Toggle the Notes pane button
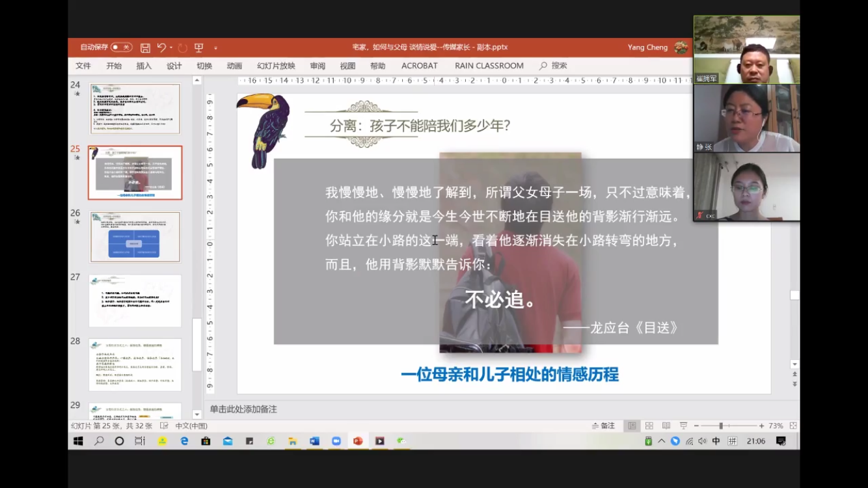Image resolution: width=868 pixels, height=488 pixels. tap(603, 426)
